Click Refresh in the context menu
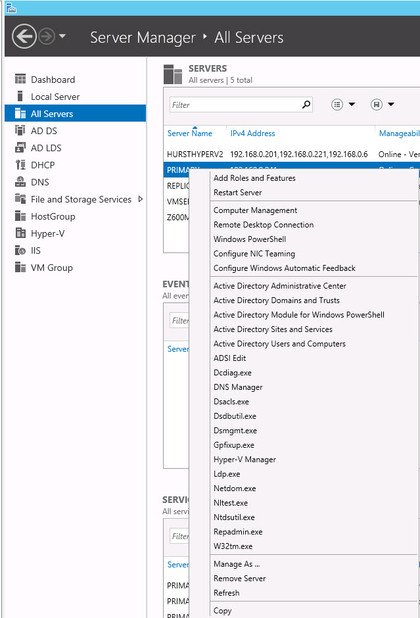420x618 pixels. point(226,593)
